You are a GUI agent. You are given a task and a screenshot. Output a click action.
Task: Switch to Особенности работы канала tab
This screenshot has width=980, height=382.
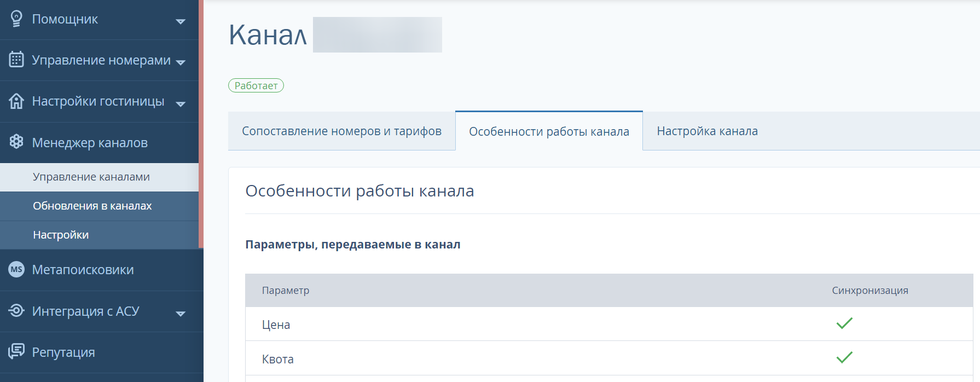point(549,131)
